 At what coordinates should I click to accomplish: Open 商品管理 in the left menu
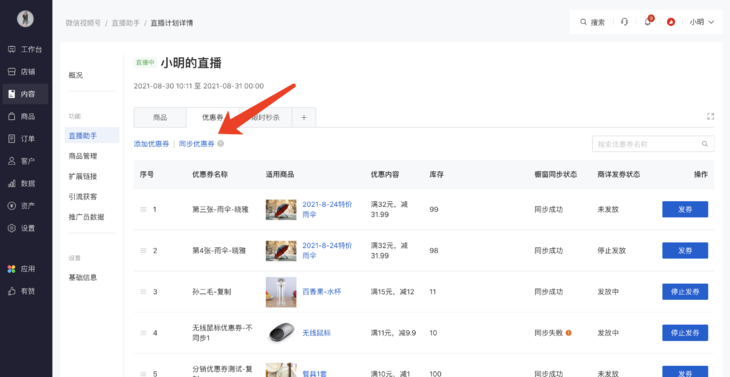click(83, 156)
